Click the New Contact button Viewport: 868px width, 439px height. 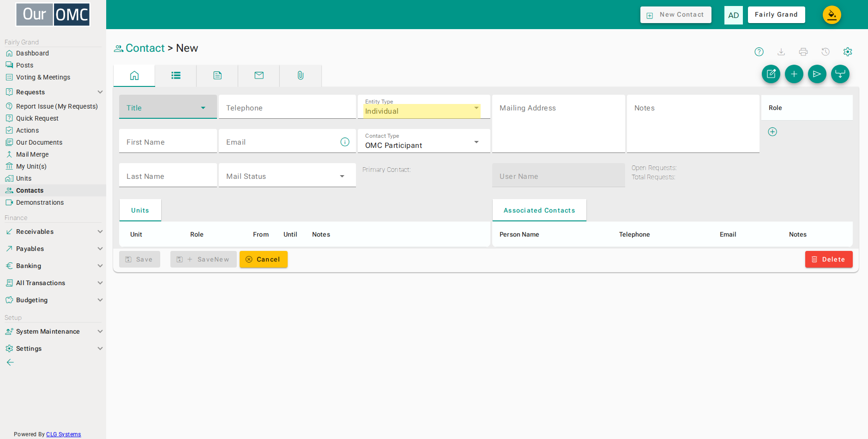(676, 15)
